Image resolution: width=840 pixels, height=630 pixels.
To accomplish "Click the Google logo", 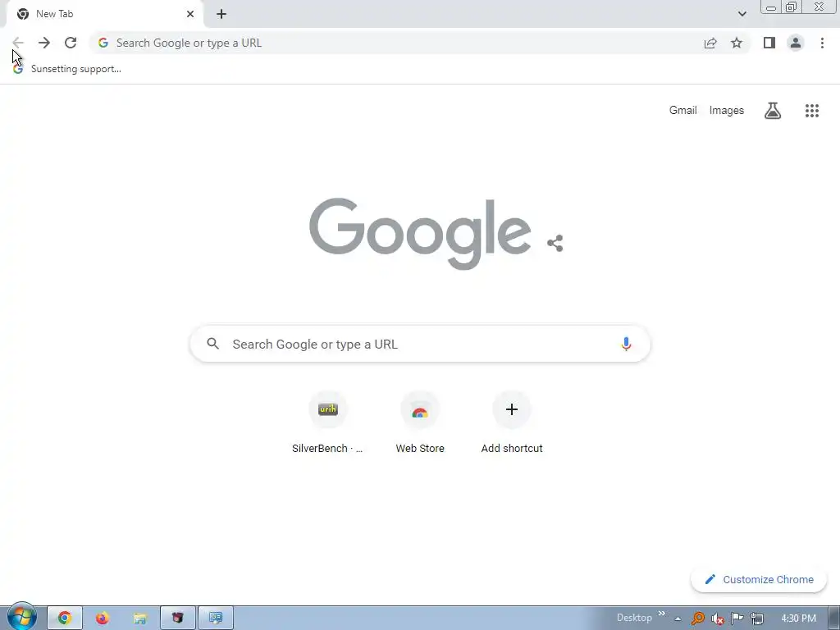I will (420, 234).
